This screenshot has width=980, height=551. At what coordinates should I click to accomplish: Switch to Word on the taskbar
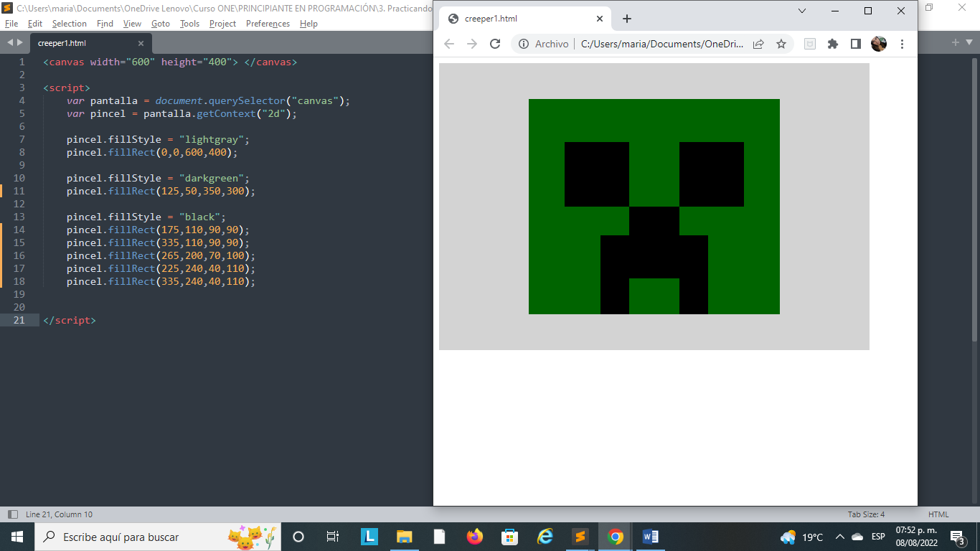pyautogui.click(x=651, y=537)
